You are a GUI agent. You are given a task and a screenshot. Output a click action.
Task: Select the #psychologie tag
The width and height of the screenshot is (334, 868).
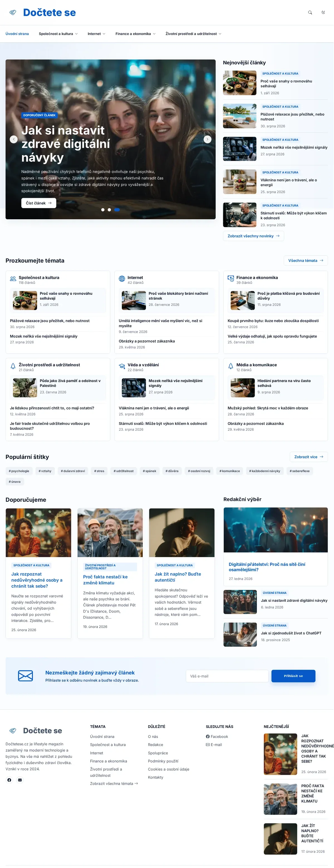[19, 471]
